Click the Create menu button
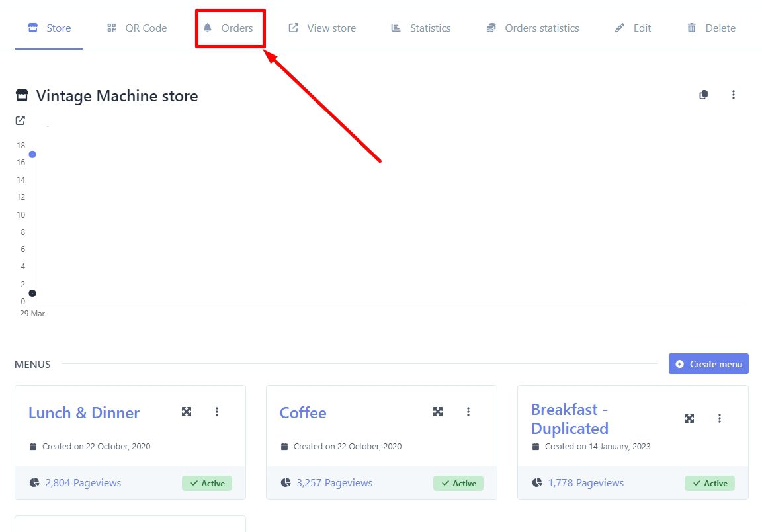Viewport: 762px width, 532px height. 708,364
